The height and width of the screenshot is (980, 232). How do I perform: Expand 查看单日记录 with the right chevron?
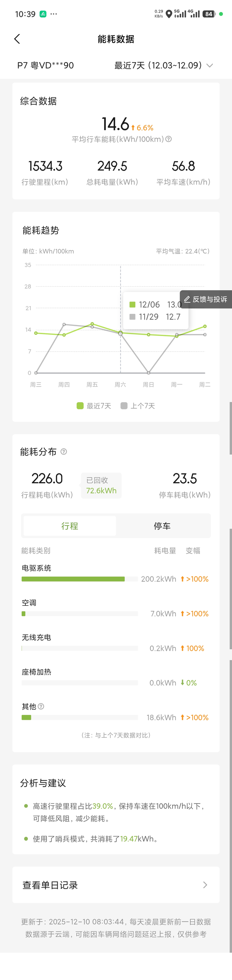(205, 885)
